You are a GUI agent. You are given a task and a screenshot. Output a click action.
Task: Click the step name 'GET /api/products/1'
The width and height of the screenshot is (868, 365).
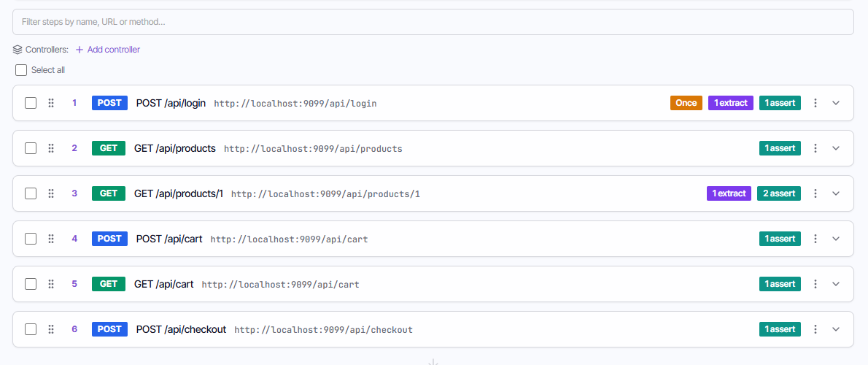click(x=178, y=194)
